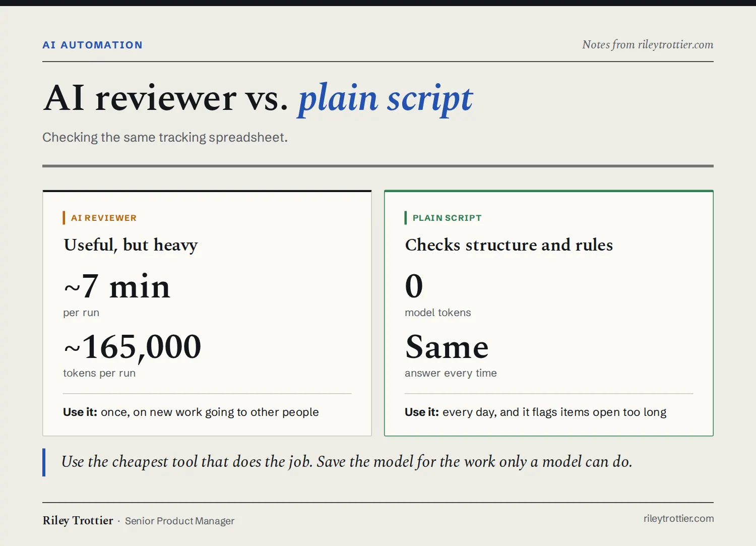Click the 'per run' caption

[x=81, y=313]
